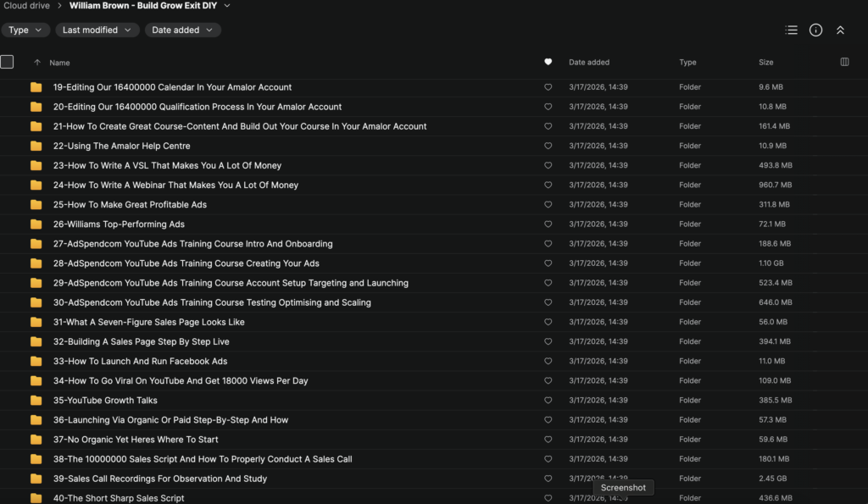Expand the Last modified filter
The image size is (868, 504).
[x=97, y=30]
